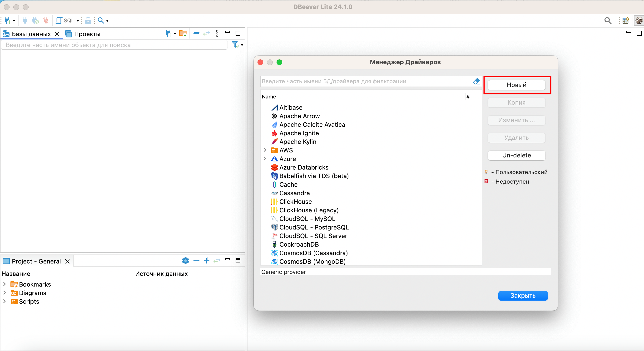Expand the AWS driver group
The width and height of the screenshot is (644, 351).
pos(265,150)
